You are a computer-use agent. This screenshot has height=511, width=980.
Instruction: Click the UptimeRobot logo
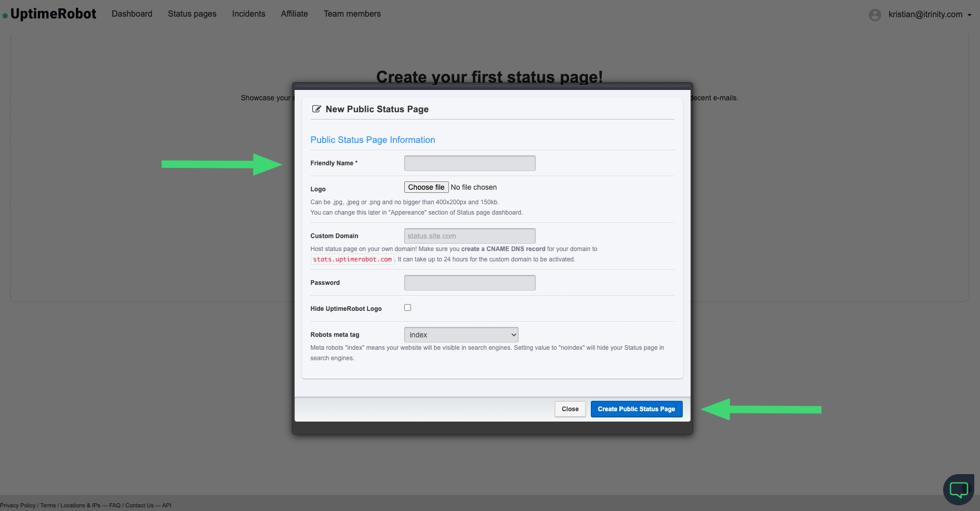pyautogui.click(x=49, y=14)
